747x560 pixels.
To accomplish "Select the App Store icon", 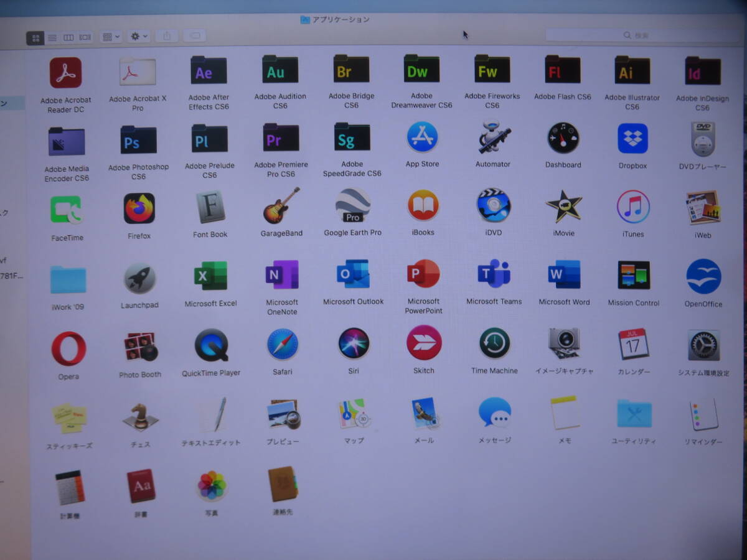I will (x=423, y=137).
